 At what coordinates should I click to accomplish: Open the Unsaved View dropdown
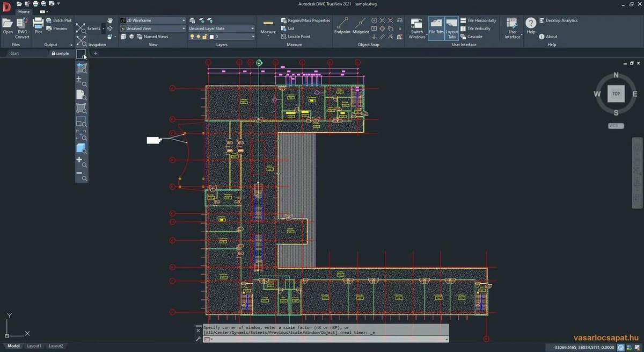(x=153, y=28)
